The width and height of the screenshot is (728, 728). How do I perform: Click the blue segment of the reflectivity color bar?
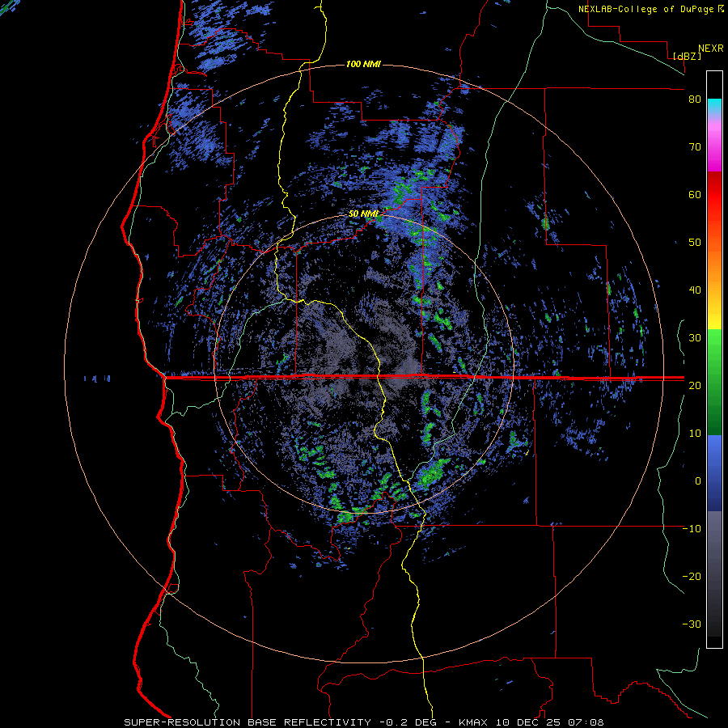[714, 473]
